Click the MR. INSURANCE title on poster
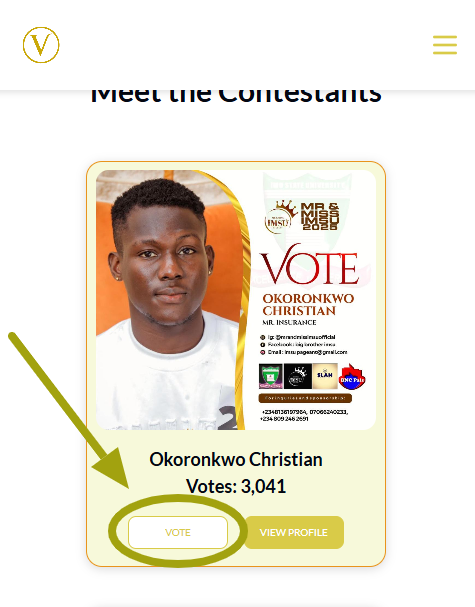 click(289, 322)
